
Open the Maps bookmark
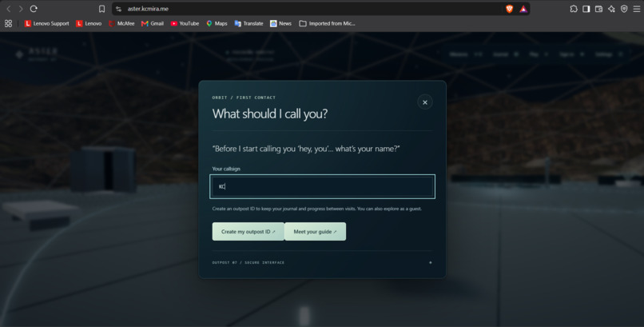click(217, 23)
